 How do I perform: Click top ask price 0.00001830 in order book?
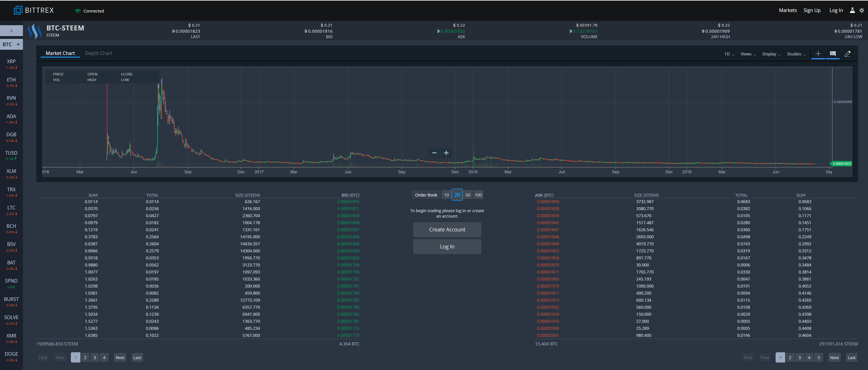[548, 202]
